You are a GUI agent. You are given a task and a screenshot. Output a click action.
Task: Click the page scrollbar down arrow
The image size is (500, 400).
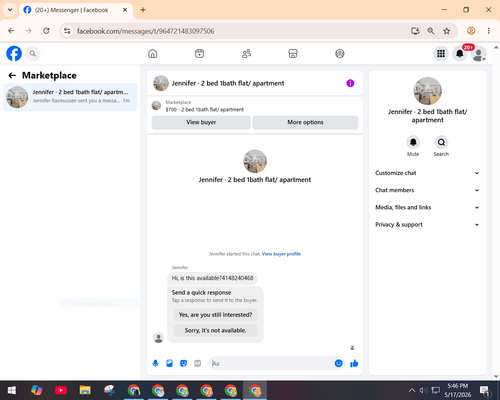coord(496,377)
